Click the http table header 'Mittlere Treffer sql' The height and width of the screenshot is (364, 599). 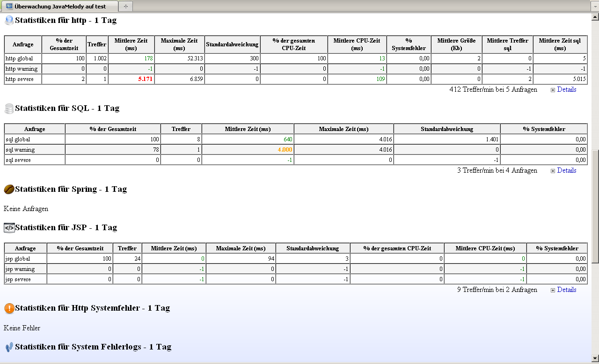(x=507, y=44)
